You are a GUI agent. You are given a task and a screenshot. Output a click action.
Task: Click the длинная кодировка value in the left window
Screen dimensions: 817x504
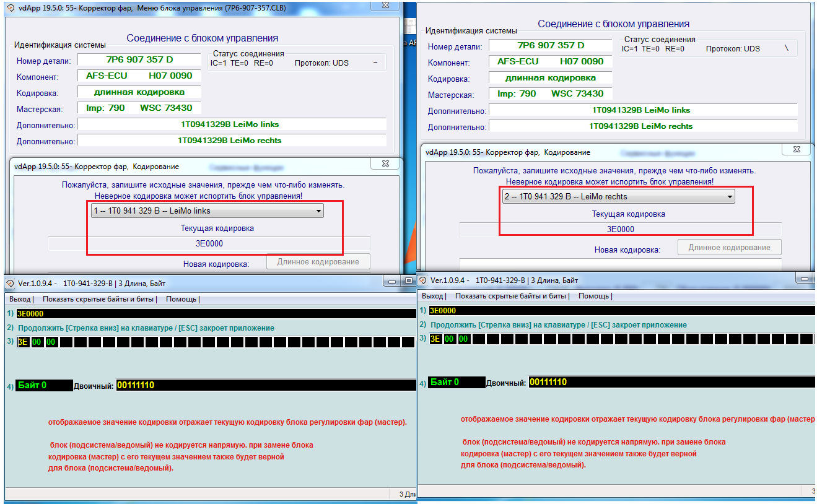pos(139,92)
